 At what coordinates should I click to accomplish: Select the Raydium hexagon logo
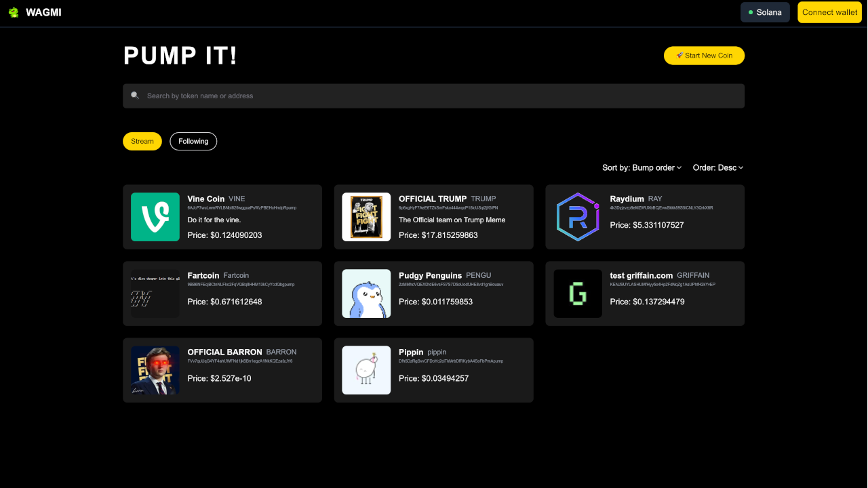tap(578, 217)
